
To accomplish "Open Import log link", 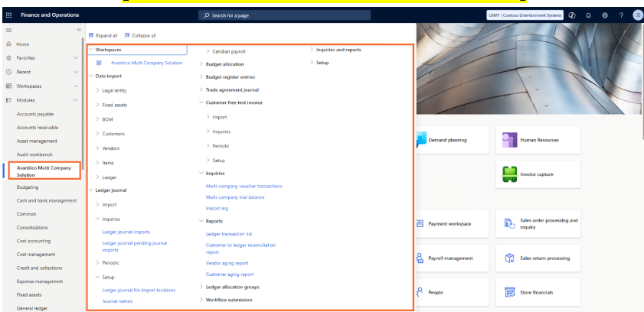I will click(217, 208).
